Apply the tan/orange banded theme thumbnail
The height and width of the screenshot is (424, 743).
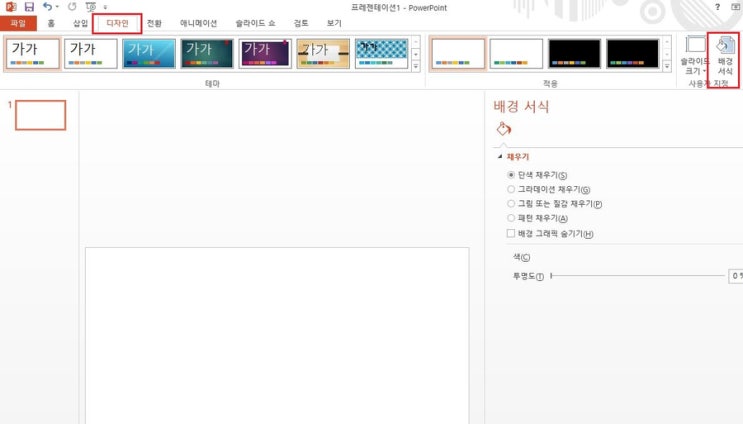click(x=323, y=54)
